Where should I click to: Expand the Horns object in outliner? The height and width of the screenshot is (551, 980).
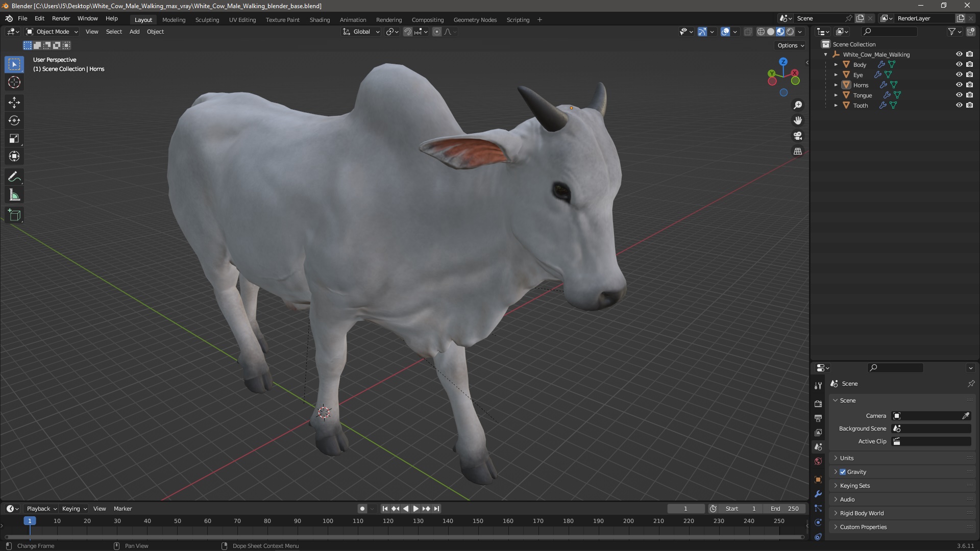836,85
